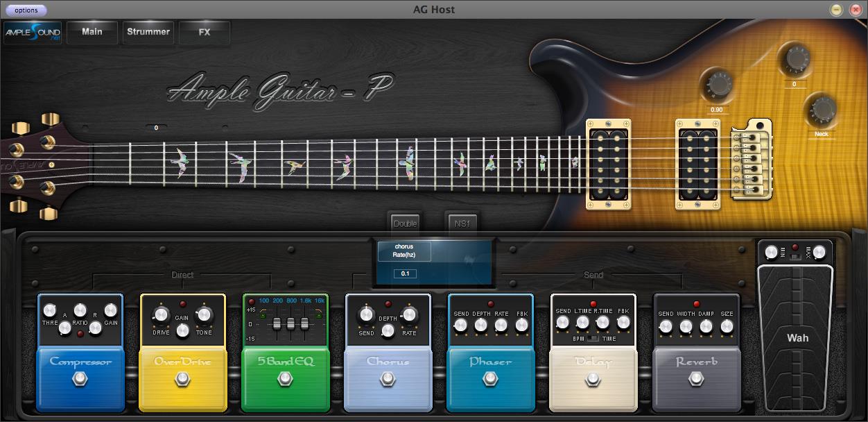Switch to the Strummer tab
The width and height of the screenshot is (868, 422).
click(148, 32)
